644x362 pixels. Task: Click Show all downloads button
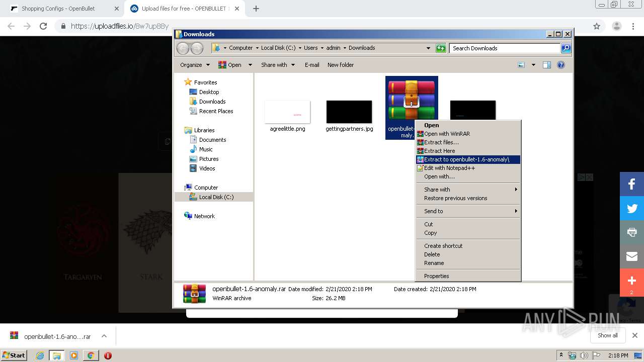tap(607, 335)
